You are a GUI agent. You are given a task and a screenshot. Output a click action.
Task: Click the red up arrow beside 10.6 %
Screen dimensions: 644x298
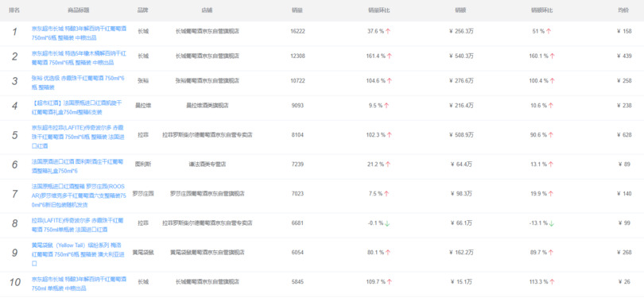(x=550, y=106)
